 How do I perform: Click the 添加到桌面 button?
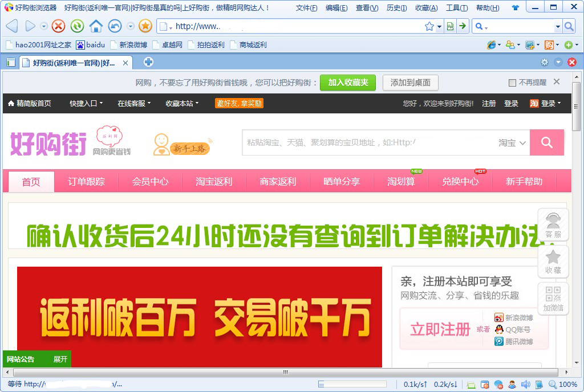click(x=411, y=83)
